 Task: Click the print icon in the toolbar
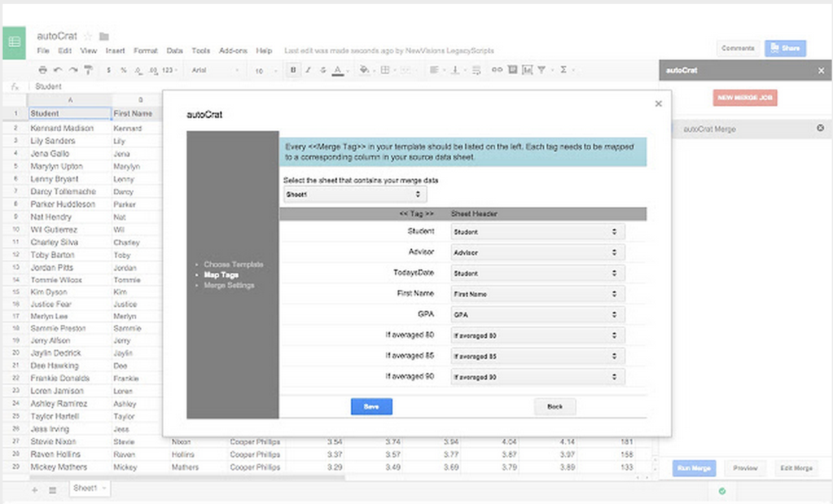(43, 70)
